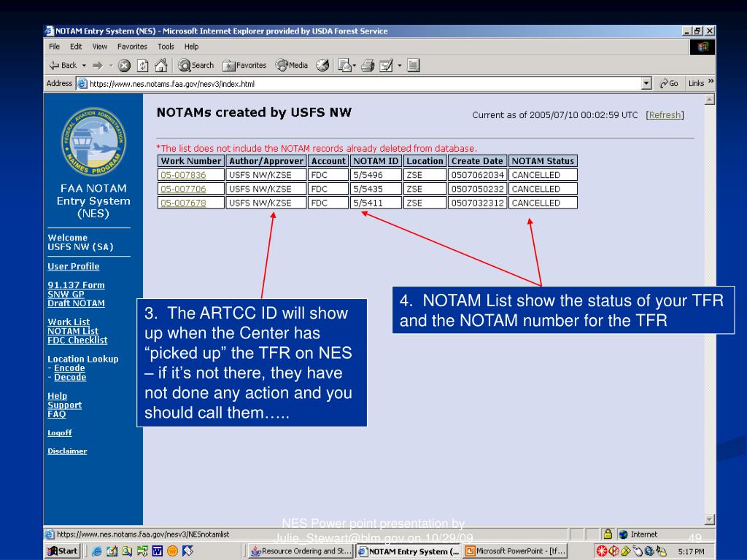Screen dimensions: 747x560
Task: Click NOTAM ID cell 5/5435
Action: pyautogui.click(x=376, y=189)
